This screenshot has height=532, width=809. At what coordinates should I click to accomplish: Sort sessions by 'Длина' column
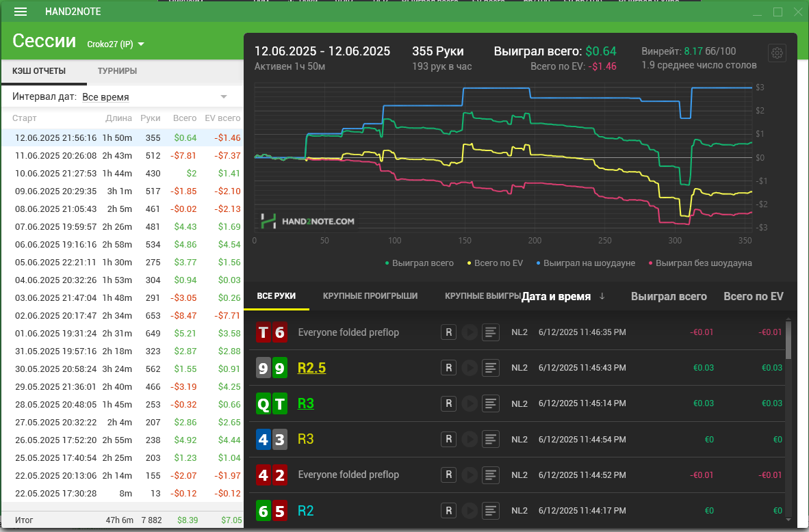118,118
